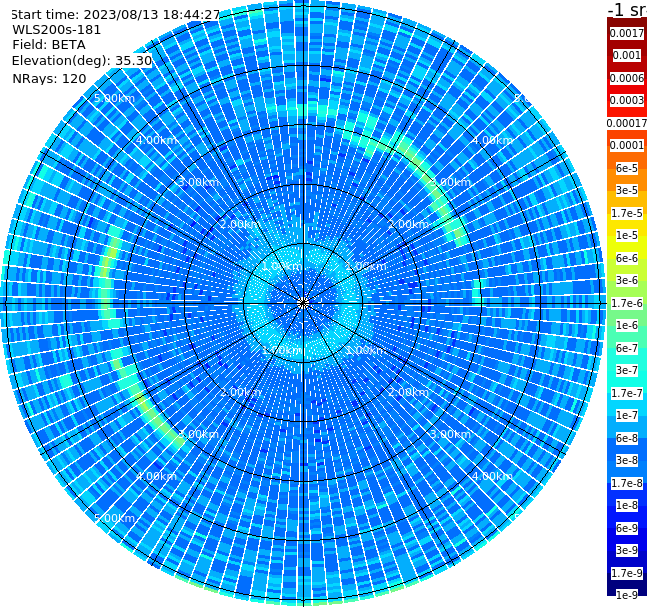
Task: Click the 1e-9 colorbar minimum label
Action: (626, 595)
